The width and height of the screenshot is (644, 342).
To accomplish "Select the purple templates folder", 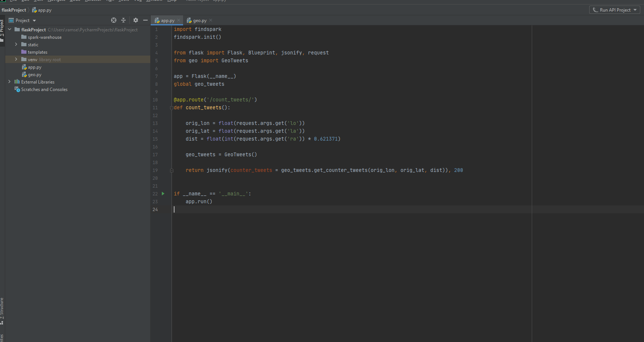I will coord(78,52).
